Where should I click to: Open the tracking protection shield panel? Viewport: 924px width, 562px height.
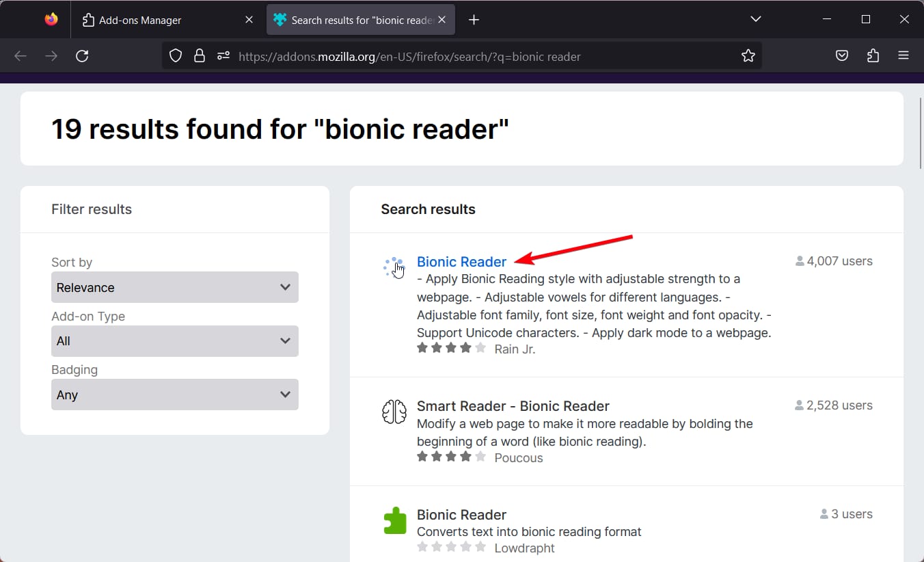[175, 55]
